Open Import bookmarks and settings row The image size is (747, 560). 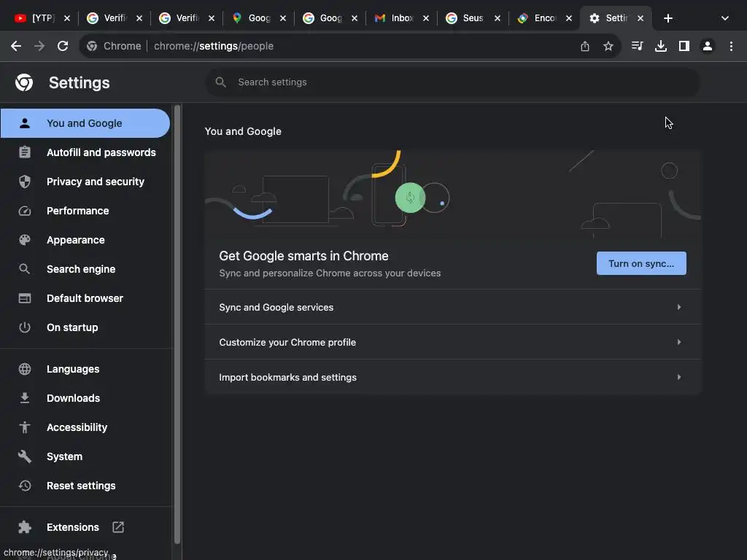tap(452, 377)
